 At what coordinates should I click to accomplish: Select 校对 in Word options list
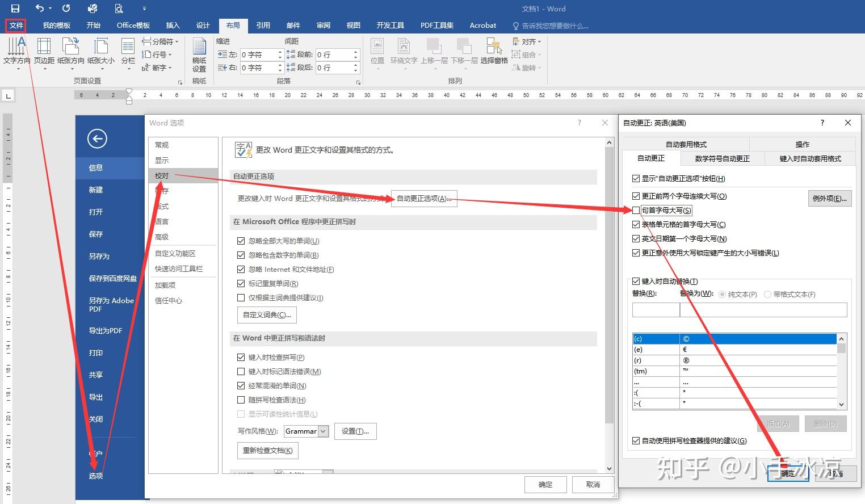pyautogui.click(x=183, y=175)
